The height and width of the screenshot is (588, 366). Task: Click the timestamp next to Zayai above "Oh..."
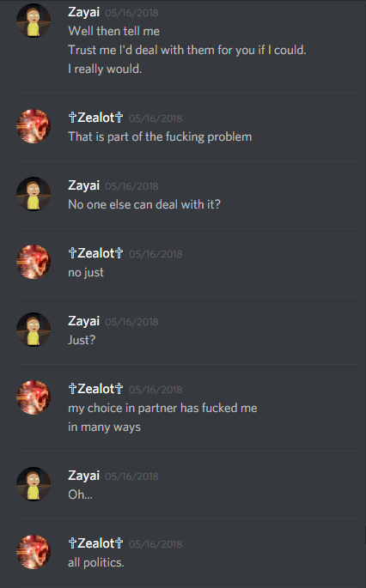131,476
